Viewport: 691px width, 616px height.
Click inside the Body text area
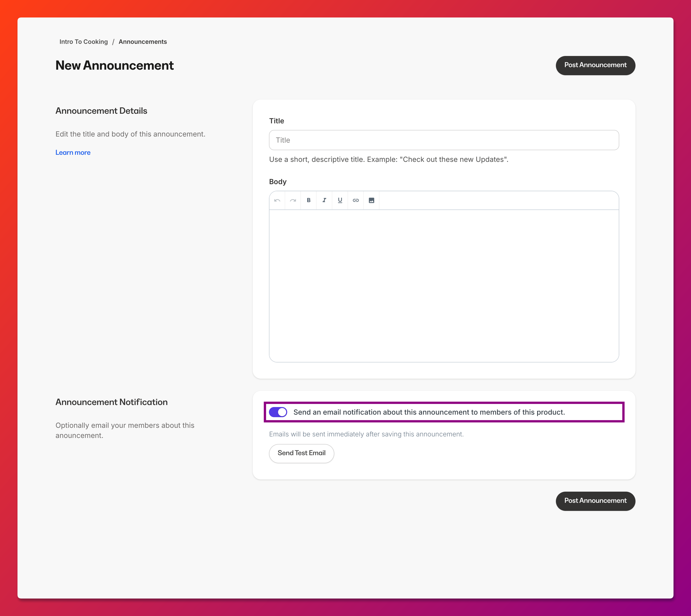pyautogui.click(x=444, y=286)
